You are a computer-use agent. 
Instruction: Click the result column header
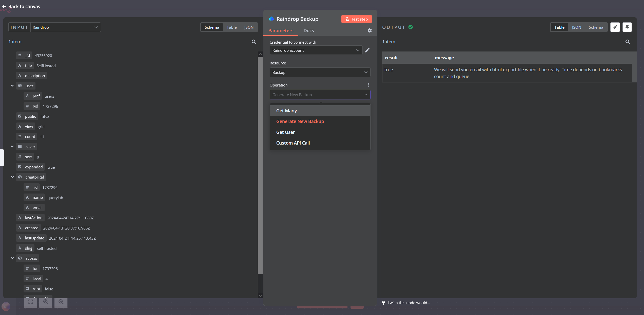407,58
